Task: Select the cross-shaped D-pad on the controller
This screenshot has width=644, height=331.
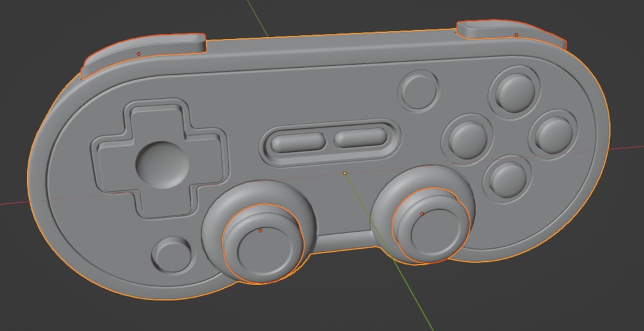Action: click(x=160, y=160)
